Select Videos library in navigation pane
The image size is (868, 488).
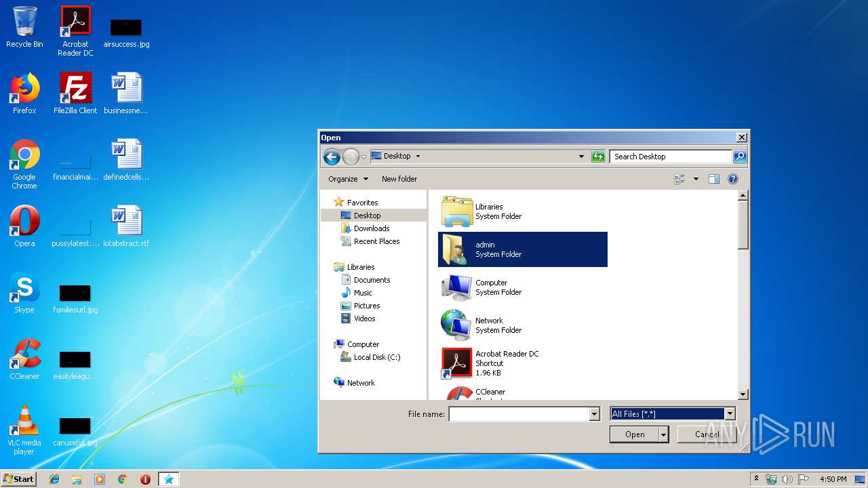[x=364, y=319]
